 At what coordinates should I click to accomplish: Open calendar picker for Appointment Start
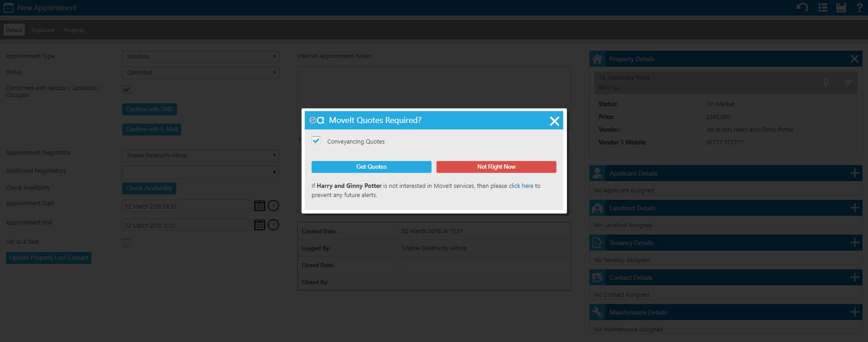259,206
